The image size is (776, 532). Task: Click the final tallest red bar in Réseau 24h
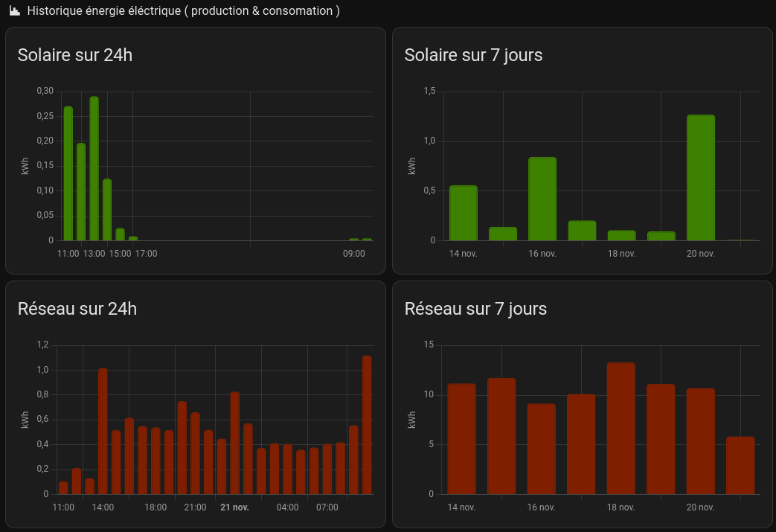point(367,425)
